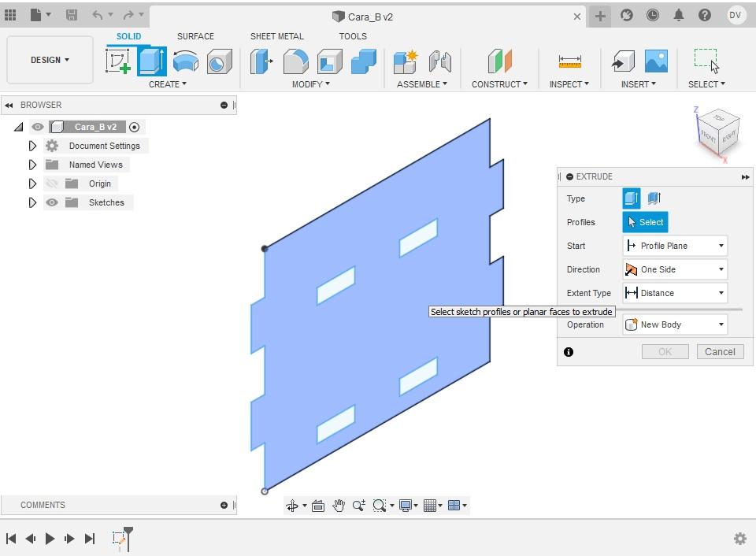Switch to the SOLID tab
756x556 pixels.
(x=128, y=36)
